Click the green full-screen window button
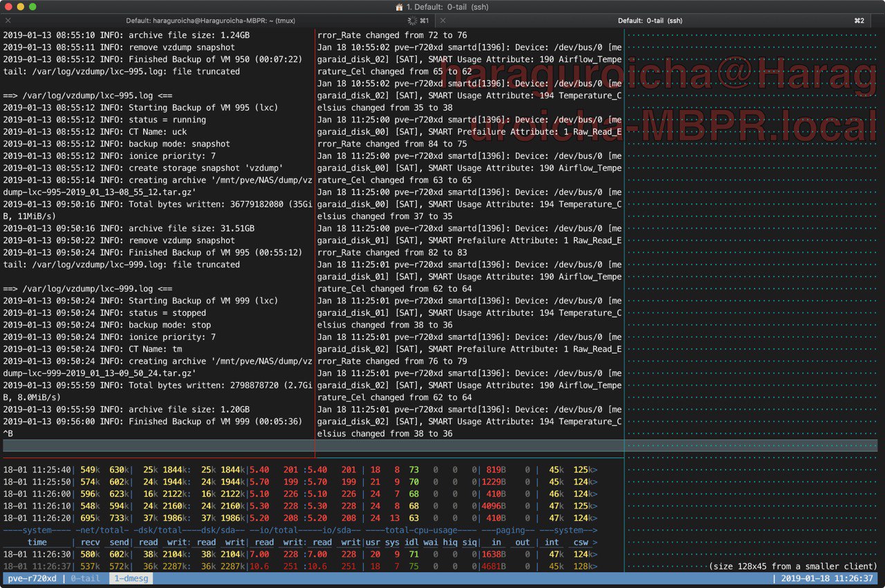The height and width of the screenshot is (588, 885). click(x=32, y=6)
